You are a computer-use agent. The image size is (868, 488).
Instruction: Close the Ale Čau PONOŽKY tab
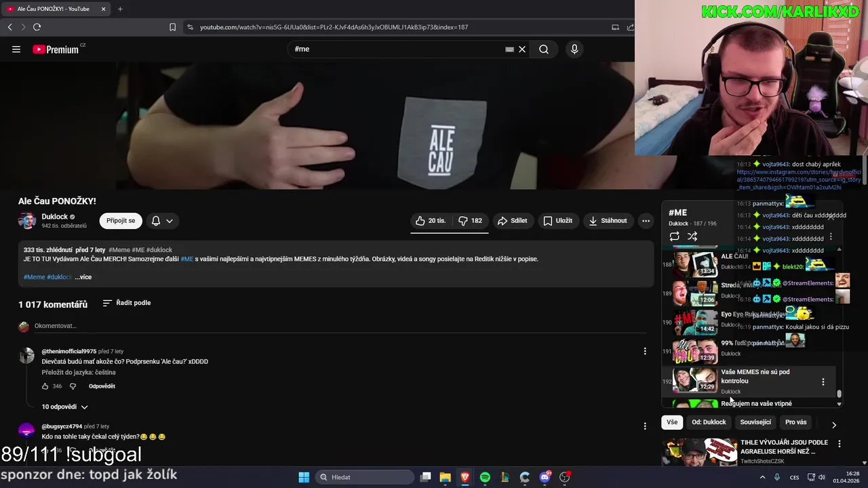(103, 9)
